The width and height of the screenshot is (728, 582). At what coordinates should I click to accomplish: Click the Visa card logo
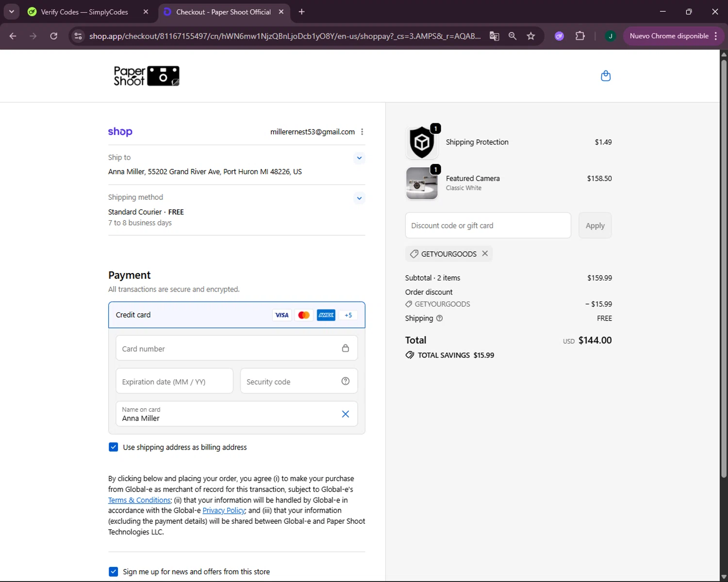click(x=282, y=315)
